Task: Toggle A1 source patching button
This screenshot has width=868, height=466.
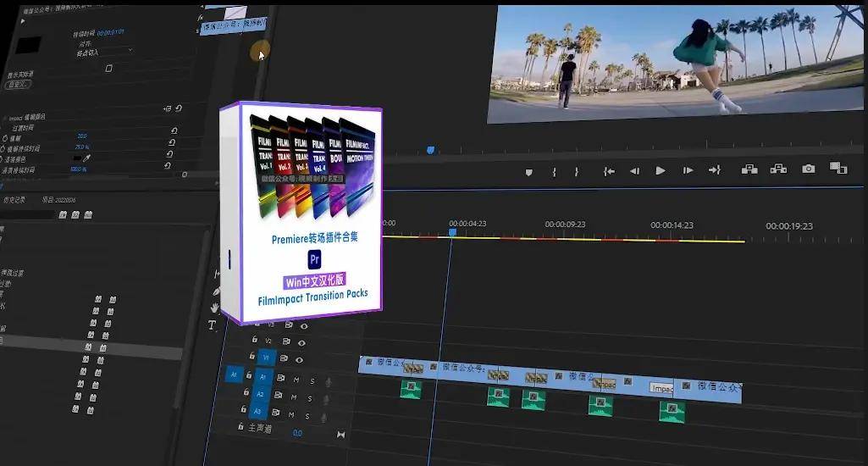Action: tap(234, 374)
